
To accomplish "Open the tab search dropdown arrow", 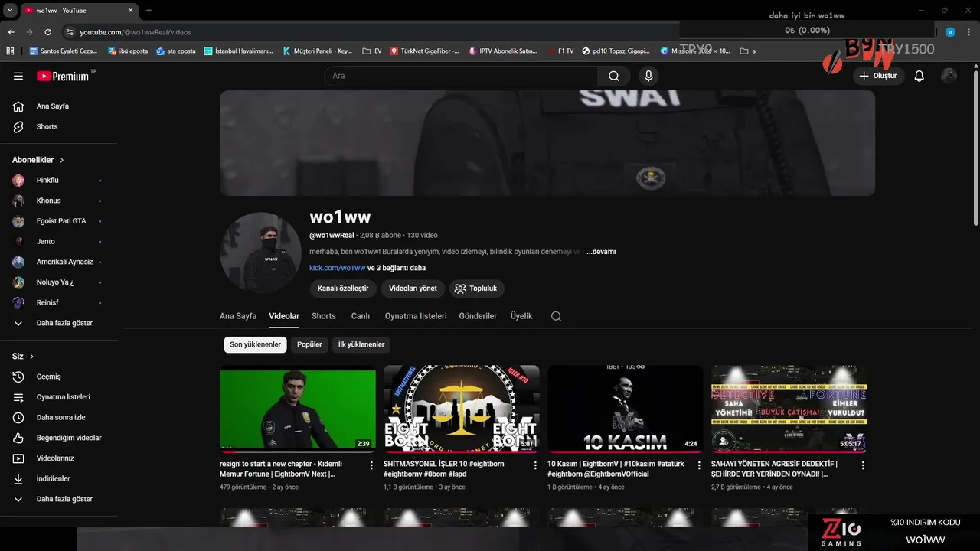I will click(10, 11).
